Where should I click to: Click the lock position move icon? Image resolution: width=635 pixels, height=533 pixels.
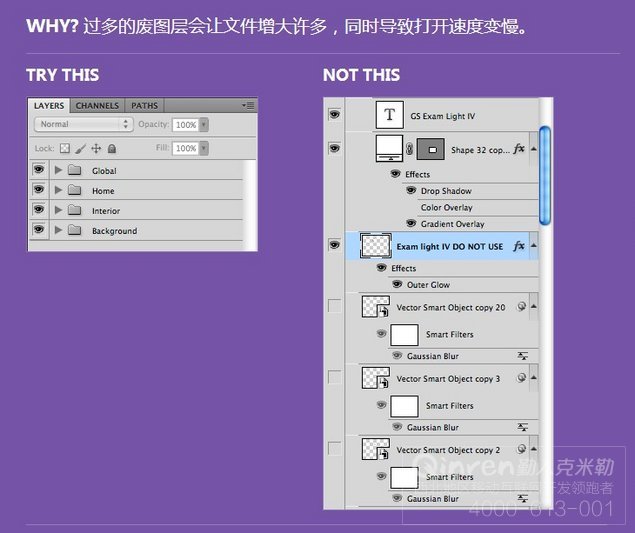(96, 148)
